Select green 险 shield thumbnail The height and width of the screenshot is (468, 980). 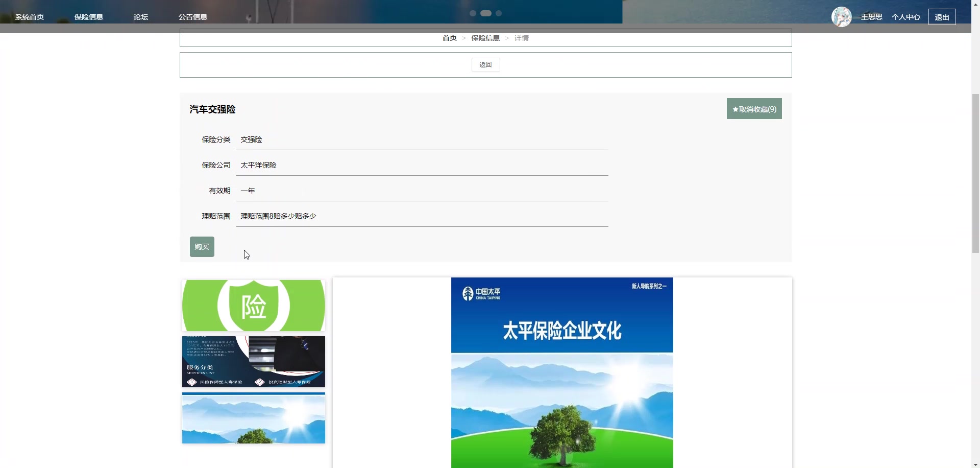[x=254, y=306]
